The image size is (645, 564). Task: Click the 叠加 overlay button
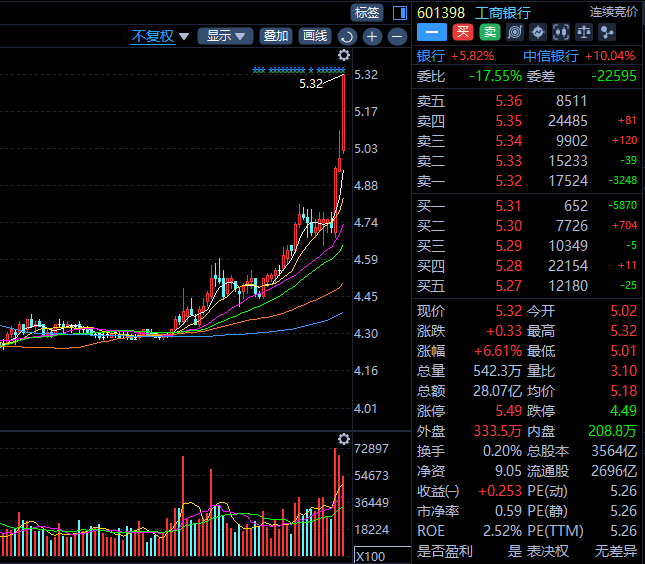point(276,36)
